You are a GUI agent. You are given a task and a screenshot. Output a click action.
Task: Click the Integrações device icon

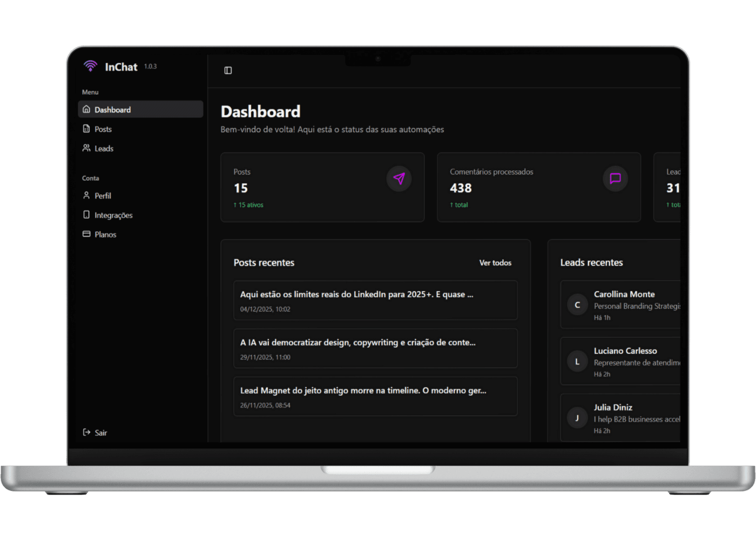[x=86, y=215]
